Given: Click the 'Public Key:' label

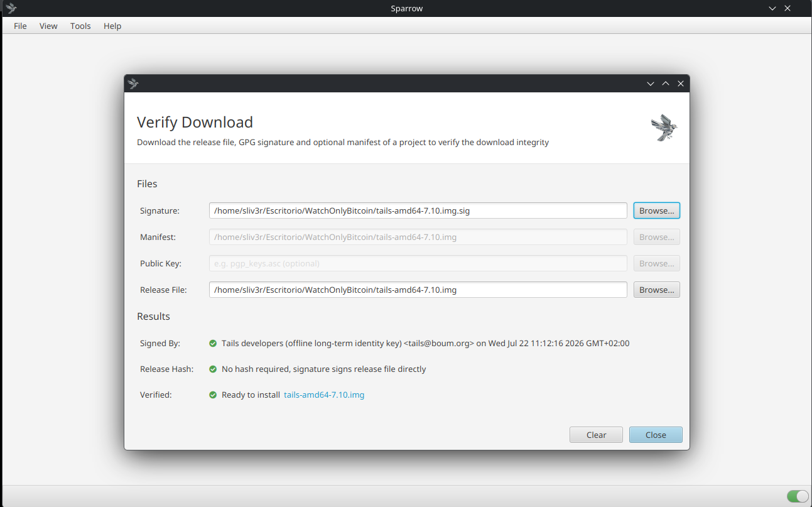Looking at the screenshot, I should click(x=161, y=263).
